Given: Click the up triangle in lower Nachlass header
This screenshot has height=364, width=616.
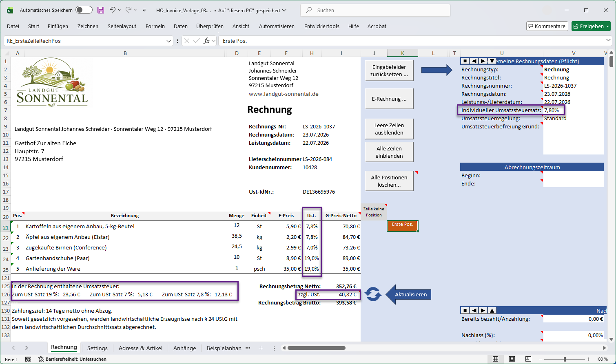Looking at the screenshot, I should tap(492, 311).
